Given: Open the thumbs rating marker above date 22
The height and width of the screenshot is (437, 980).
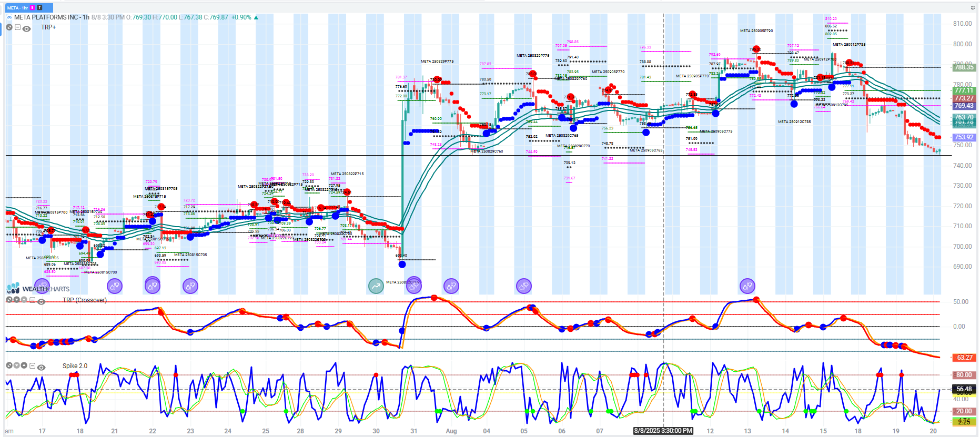Looking at the screenshot, I should coord(153,286).
